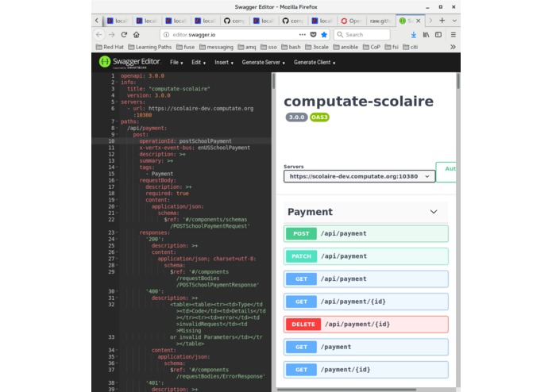Open the bash bookmarks folder
The width and height of the screenshot is (552, 392).
(x=291, y=47)
